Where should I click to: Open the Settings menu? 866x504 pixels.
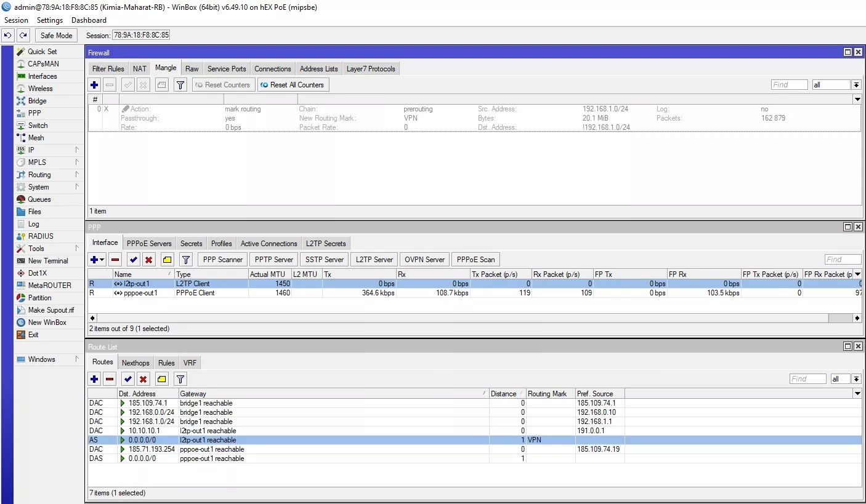(50, 20)
